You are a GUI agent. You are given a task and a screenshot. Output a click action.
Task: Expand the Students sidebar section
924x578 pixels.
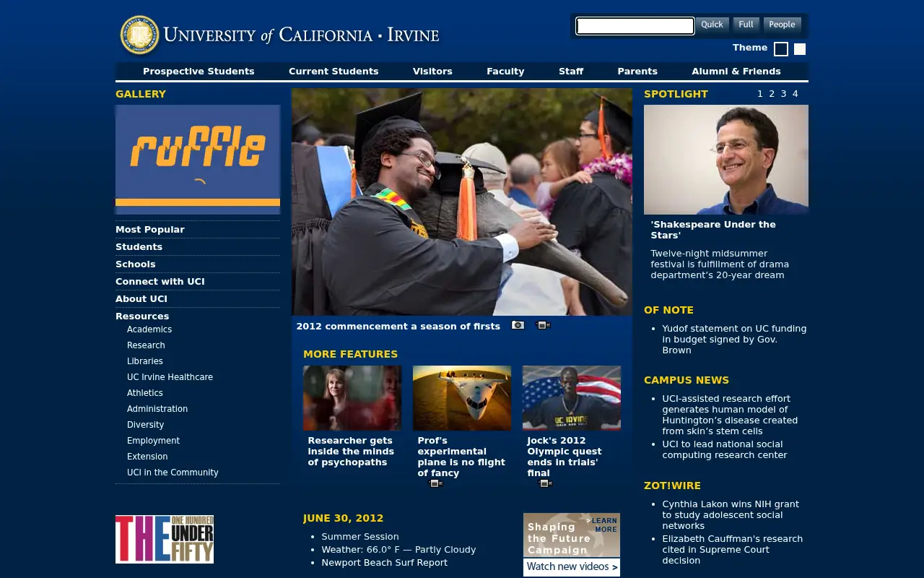[139, 247]
